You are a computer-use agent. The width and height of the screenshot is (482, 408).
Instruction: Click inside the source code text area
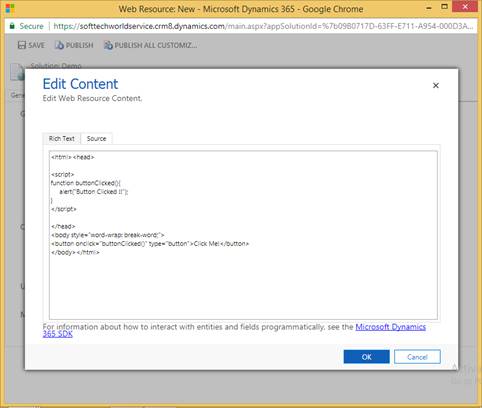243,235
